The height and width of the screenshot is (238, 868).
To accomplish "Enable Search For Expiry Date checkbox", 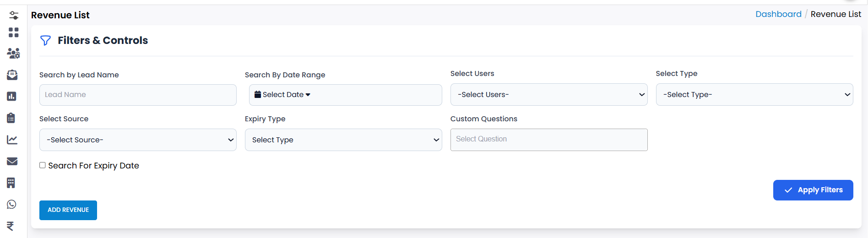I will click(x=43, y=165).
